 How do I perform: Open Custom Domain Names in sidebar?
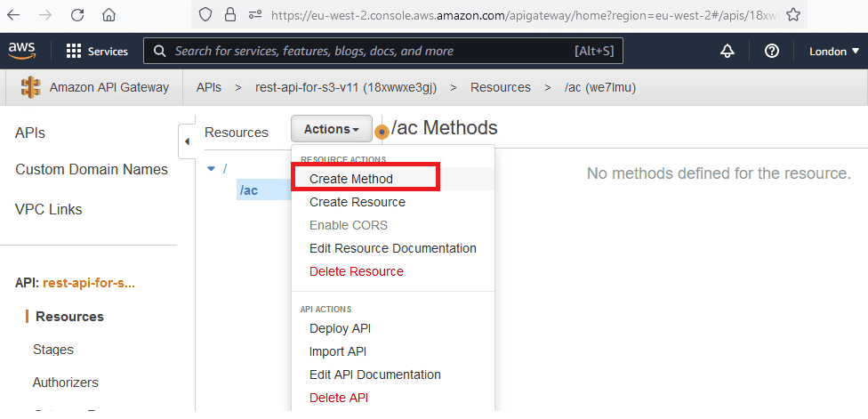pos(92,169)
